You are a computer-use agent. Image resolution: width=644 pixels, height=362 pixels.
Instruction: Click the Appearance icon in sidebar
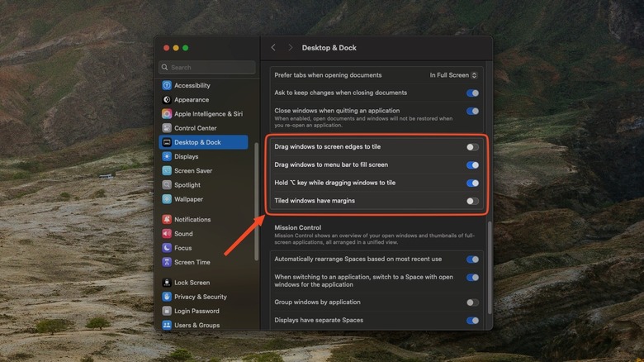point(167,99)
